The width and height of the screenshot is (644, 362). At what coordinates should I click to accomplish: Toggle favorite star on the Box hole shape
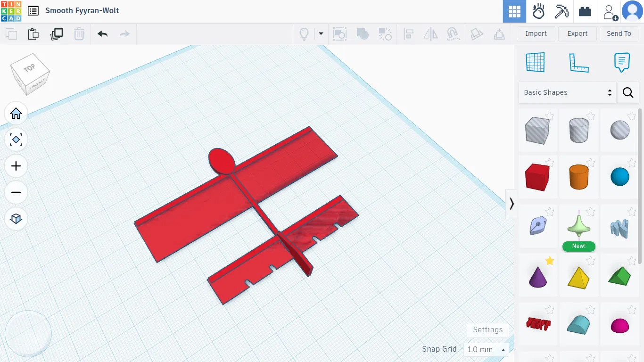550,116
